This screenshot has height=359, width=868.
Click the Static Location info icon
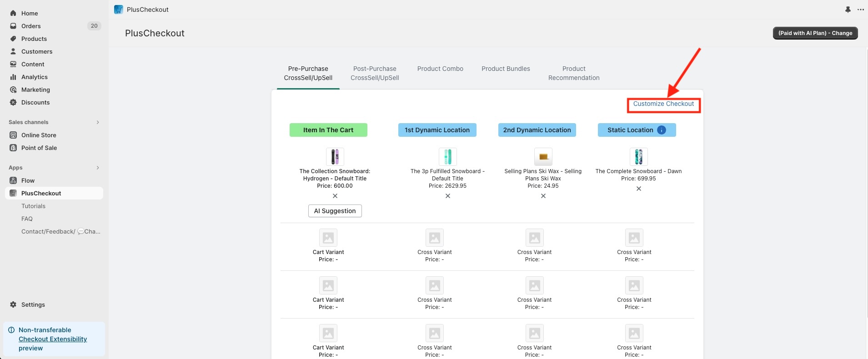coord(662,130)
